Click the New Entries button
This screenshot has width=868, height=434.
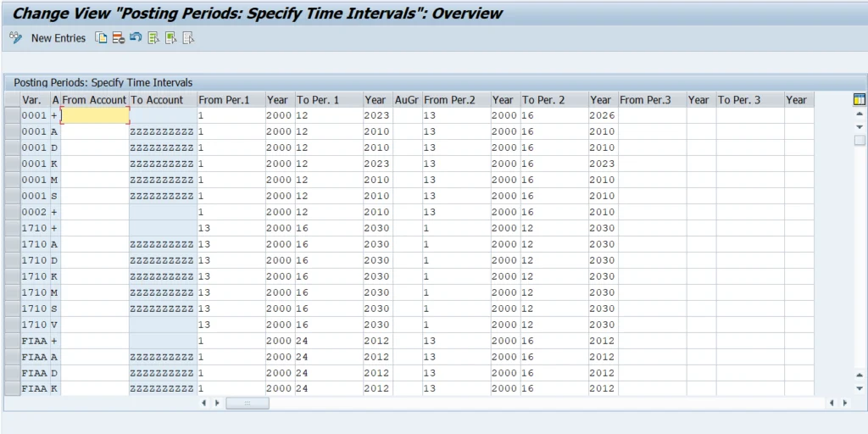[58, 38]
